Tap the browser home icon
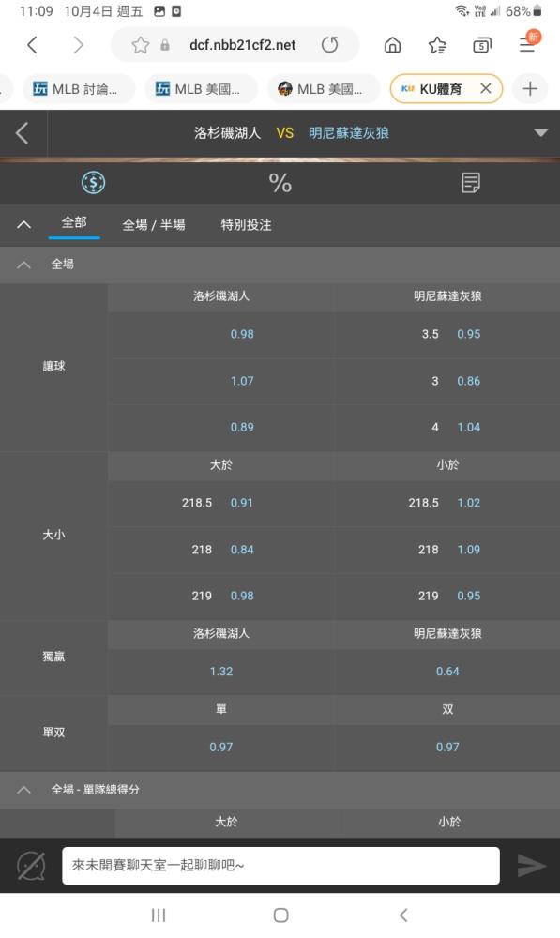This screenshot has width=560, height=938. (x=392, y=45)
